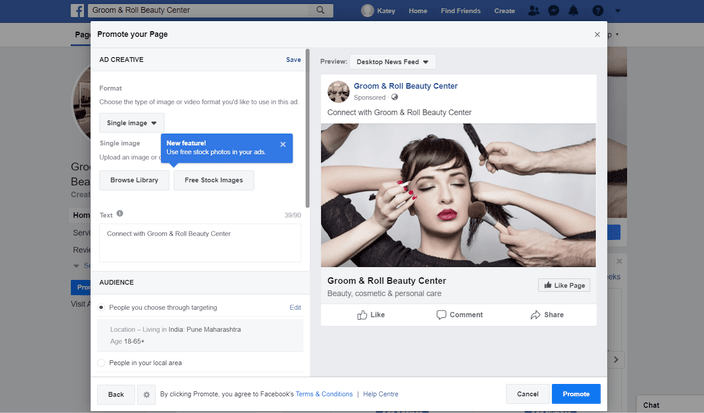Click the ad preview makeup image

[458, 195]
